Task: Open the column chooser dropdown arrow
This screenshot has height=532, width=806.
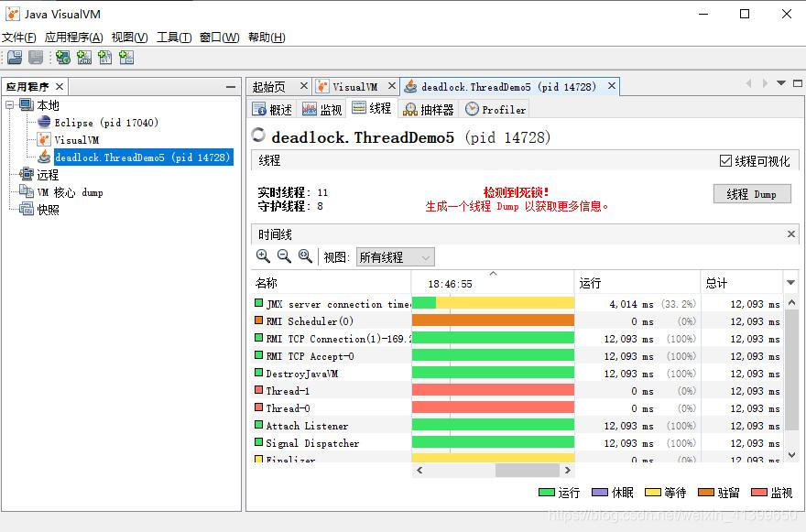Action: [x=791, y=283]
